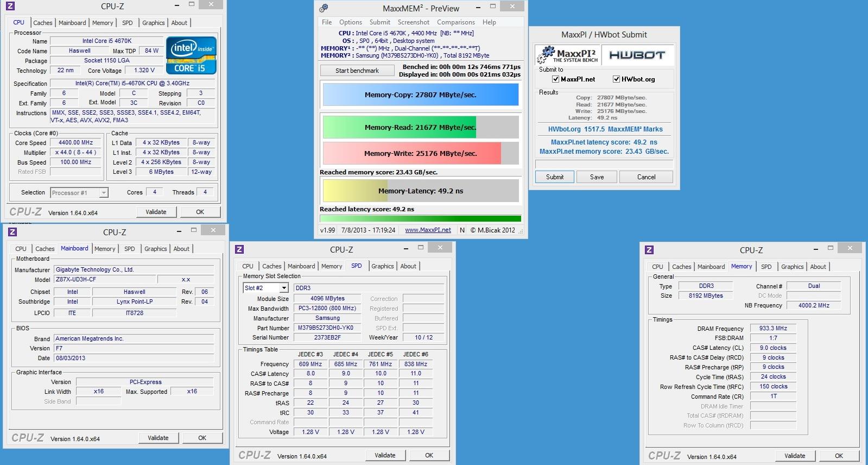Click Validate in the CPU-Z Mainboard window

tap(158, 438)
